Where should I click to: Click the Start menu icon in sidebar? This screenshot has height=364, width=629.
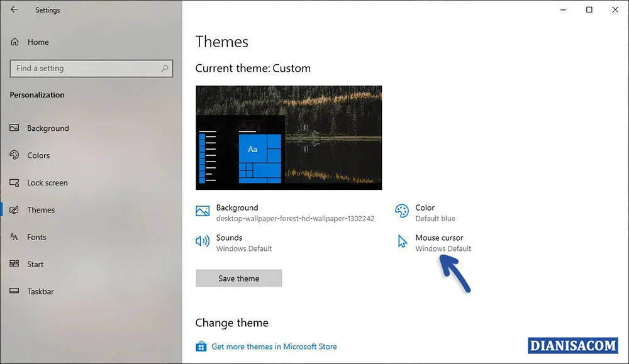click(x=14, y=264)
